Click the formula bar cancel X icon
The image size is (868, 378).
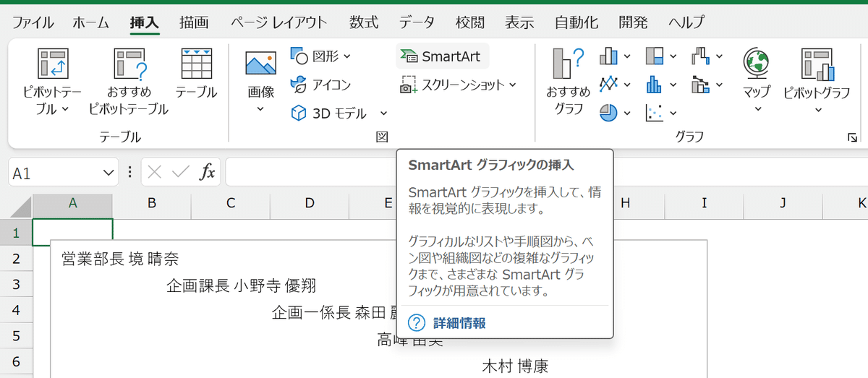point(154,172)
